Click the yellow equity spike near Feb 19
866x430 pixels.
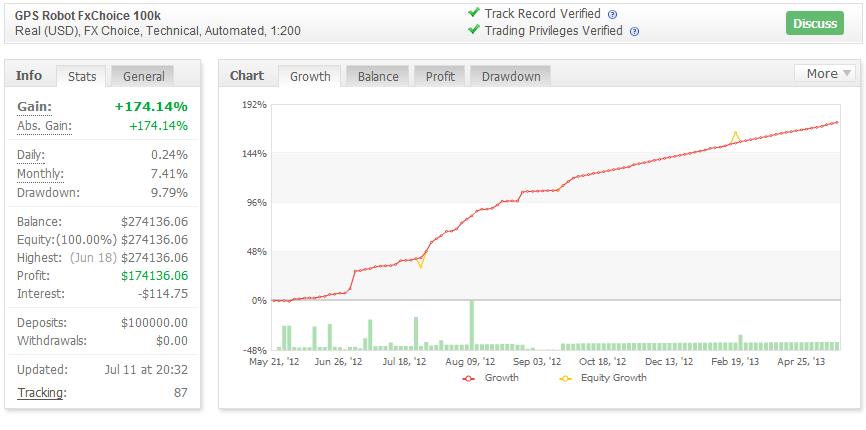pos(736,133)
